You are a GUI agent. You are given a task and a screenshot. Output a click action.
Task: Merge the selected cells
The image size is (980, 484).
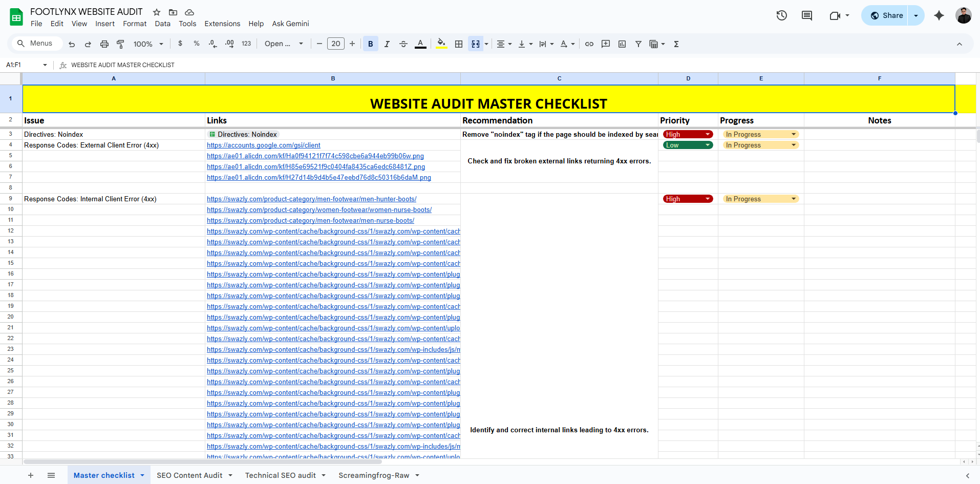[x=476, y=44]
